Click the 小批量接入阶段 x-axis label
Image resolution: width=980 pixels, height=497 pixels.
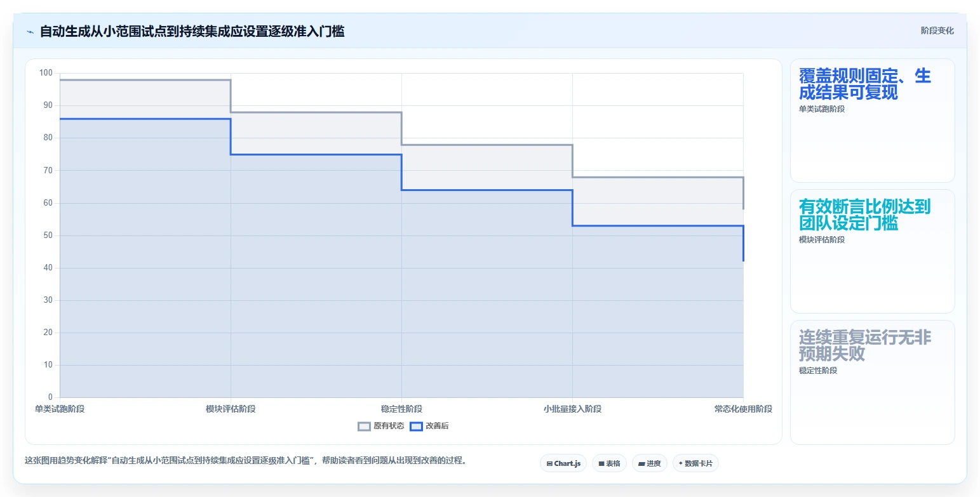click(x=572, y=409)
